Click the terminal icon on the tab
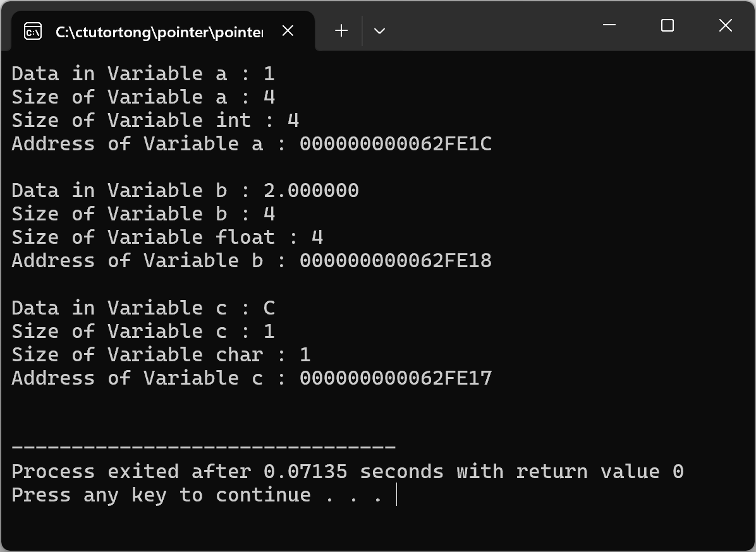Screen dimensions: 756x552 (33, 32)
